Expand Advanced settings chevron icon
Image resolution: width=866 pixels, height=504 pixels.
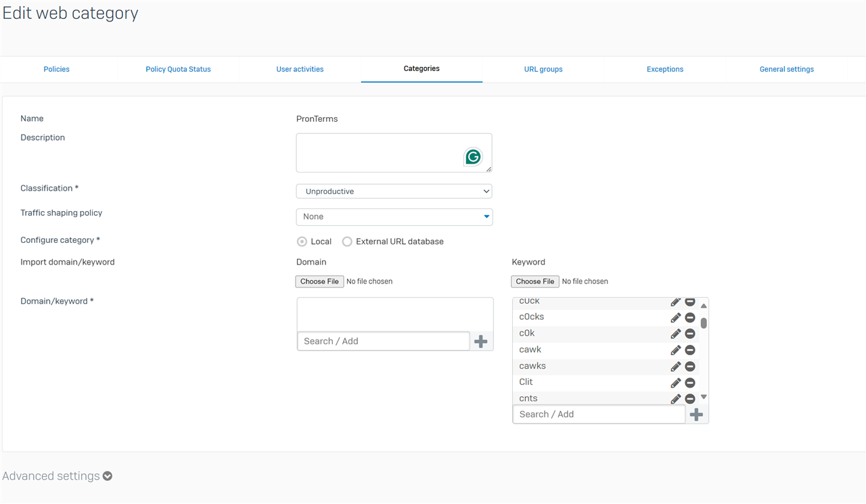(x=108, y=476)
